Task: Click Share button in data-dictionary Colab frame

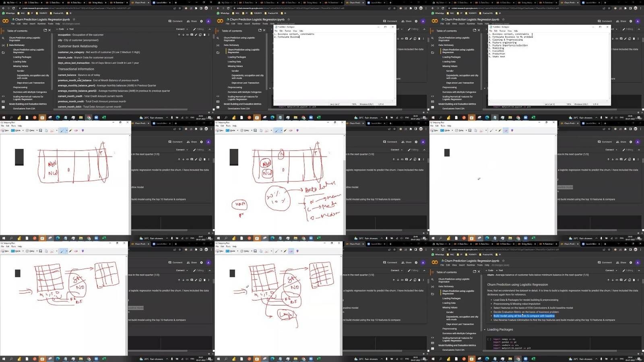Action: (x=192, y=21)
